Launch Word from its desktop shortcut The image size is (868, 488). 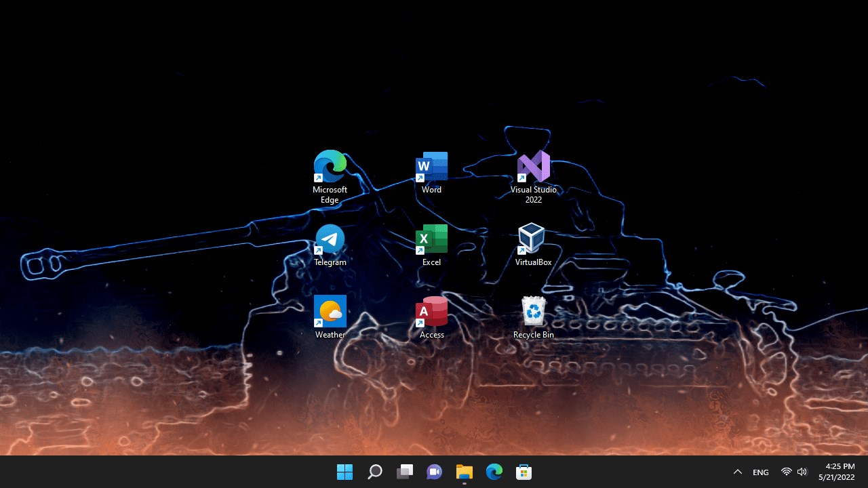pyautogui.click(x=431, y=165)
